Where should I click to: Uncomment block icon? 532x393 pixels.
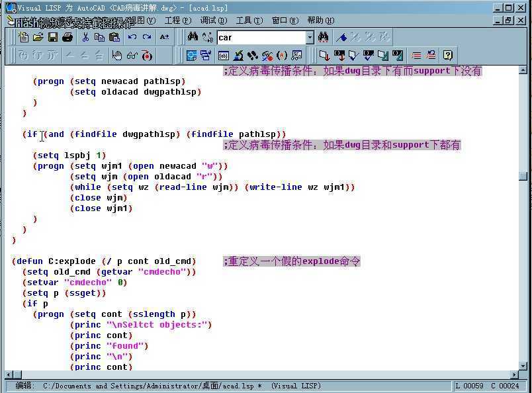pos(431,56)
